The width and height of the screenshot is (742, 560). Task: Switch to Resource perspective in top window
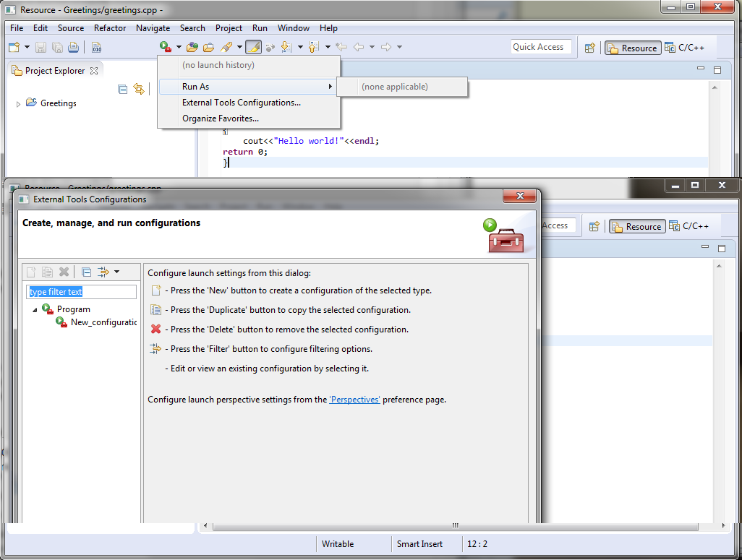click(633, 48)
